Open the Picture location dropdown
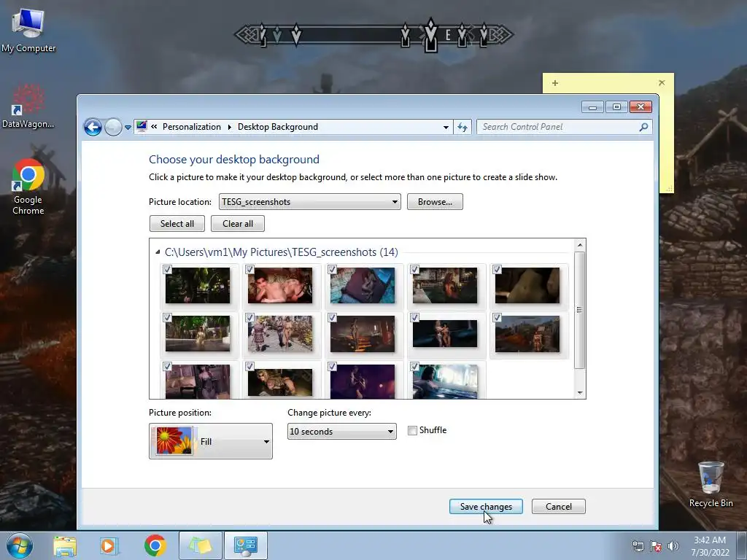 [x=309, y=202]
